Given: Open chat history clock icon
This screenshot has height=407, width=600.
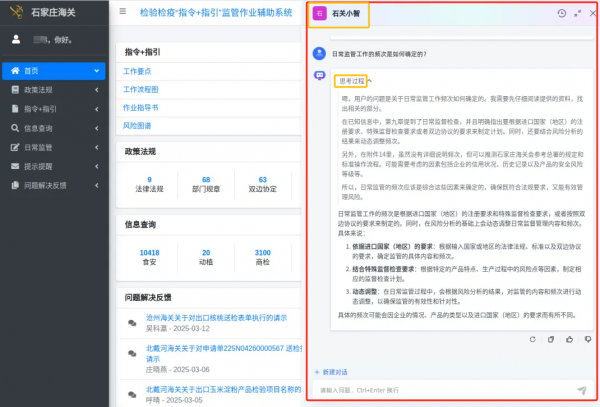Looking at the screenshot, I should point(562,13).
